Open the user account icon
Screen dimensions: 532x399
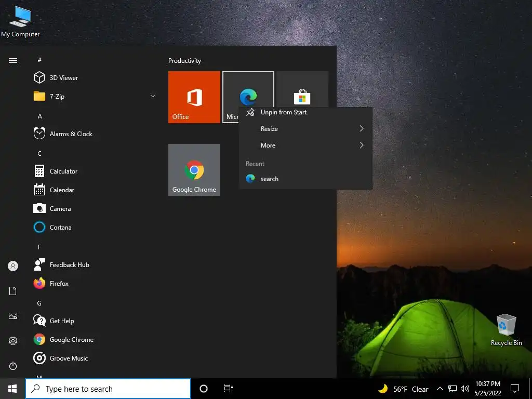point(13,266)
